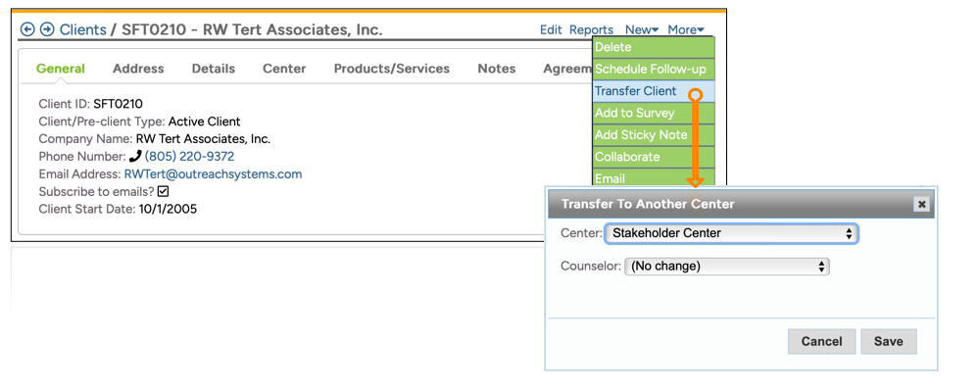Click the Reports link

tap(591, 30)
